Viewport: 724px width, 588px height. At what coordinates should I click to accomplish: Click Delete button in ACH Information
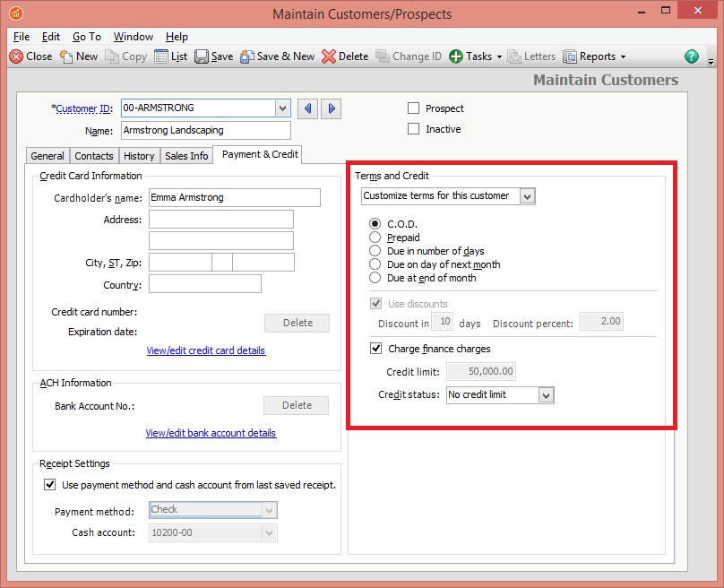pyautogui.click(x=297, y=405)
